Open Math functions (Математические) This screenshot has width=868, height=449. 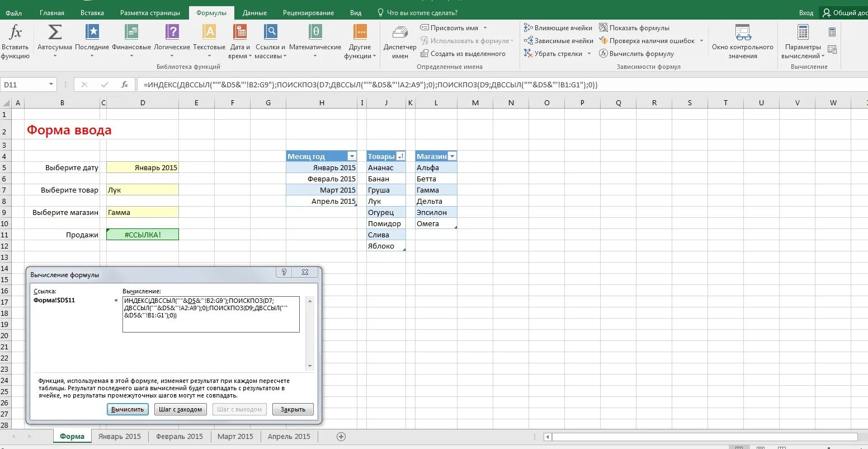coord(315,41)
